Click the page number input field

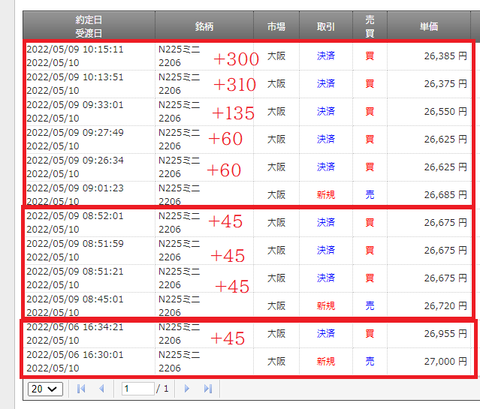point(138,389)
